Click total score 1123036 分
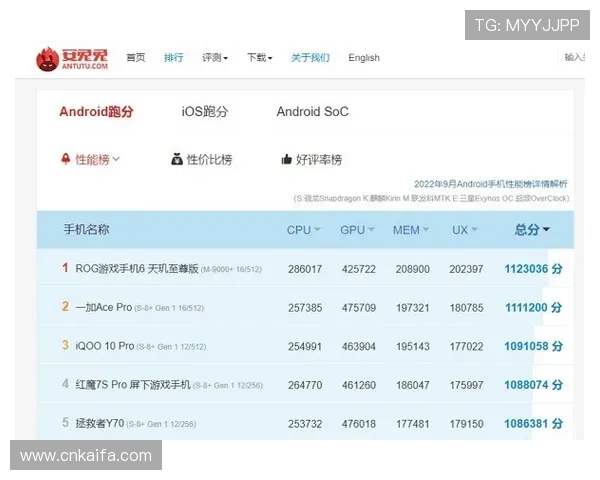Image resolution: width=600 pixels, height=480 pixels. [x=533, y=269]
